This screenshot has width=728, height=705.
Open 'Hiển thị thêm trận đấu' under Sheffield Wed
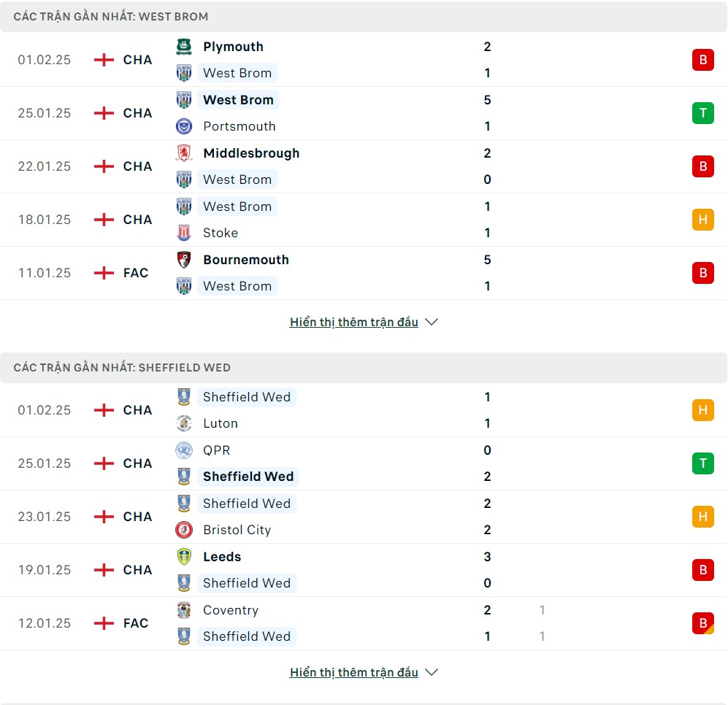coord(354,672)
